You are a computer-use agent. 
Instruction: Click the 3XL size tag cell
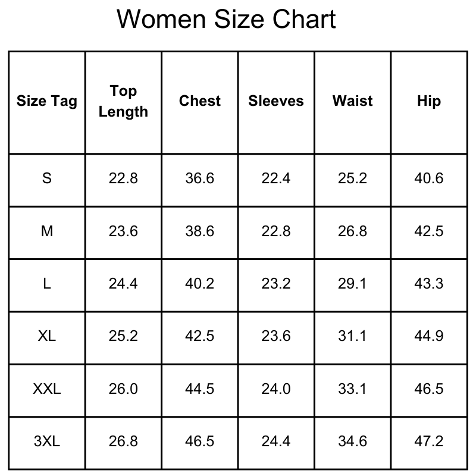pyautogui.click(x=47, y=441)
